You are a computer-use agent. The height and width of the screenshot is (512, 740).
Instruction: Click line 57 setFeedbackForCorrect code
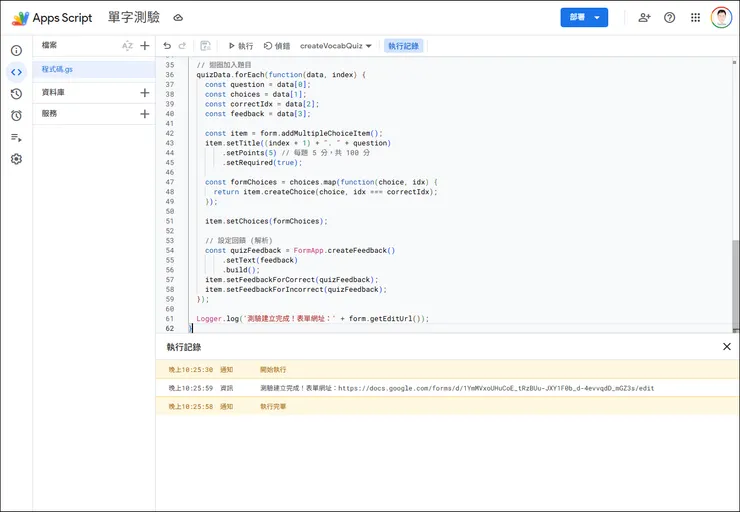coord(292,280)
